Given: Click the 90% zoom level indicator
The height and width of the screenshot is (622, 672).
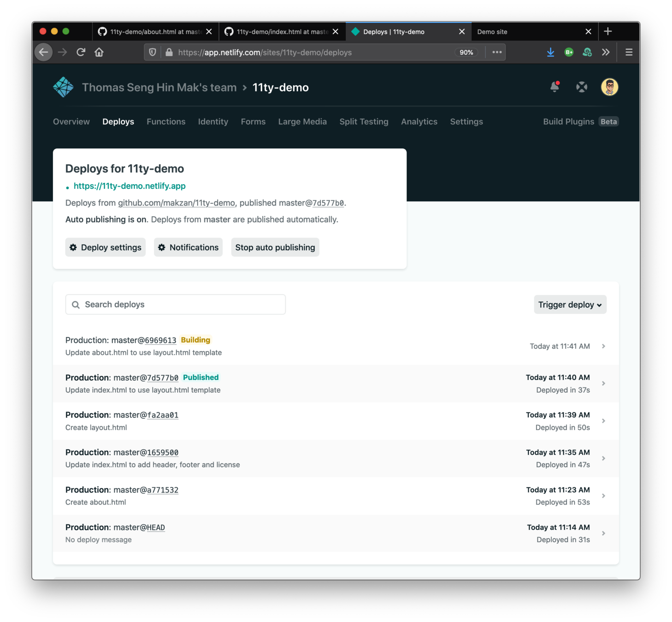Looking at the screenshot, I should point(466,53).
